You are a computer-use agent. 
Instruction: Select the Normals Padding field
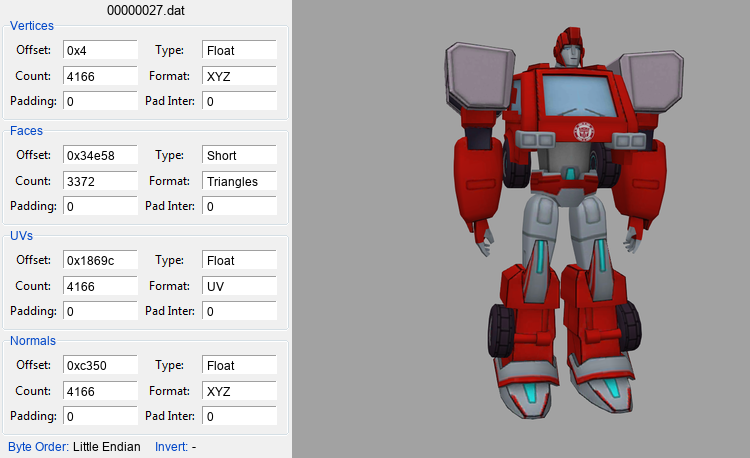click(x=100, y=416)
